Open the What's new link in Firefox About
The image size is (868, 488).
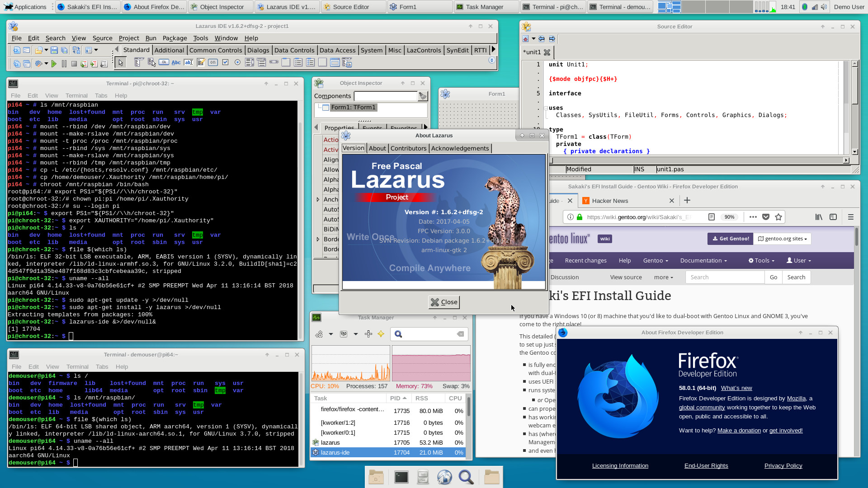click(736, 388)
